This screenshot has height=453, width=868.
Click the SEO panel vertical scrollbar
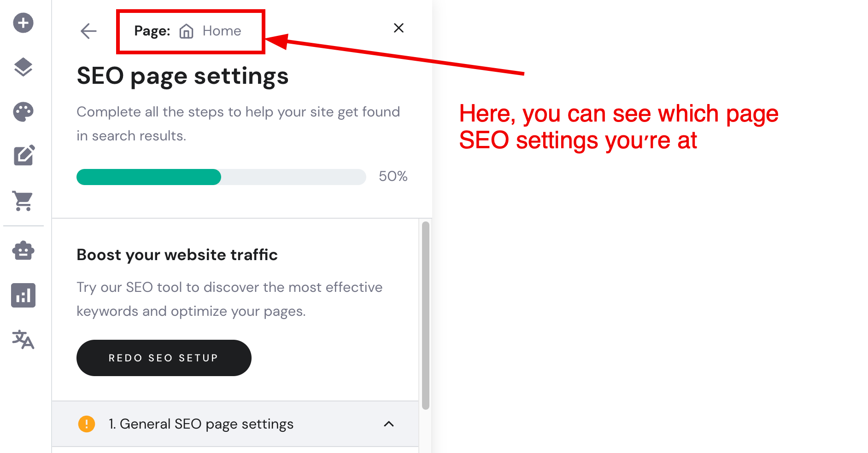[426, 315]
